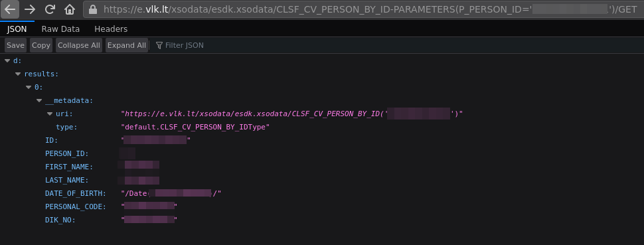Open the Headers tab
The width and height of the screenshot is (644, 245).
111,29
